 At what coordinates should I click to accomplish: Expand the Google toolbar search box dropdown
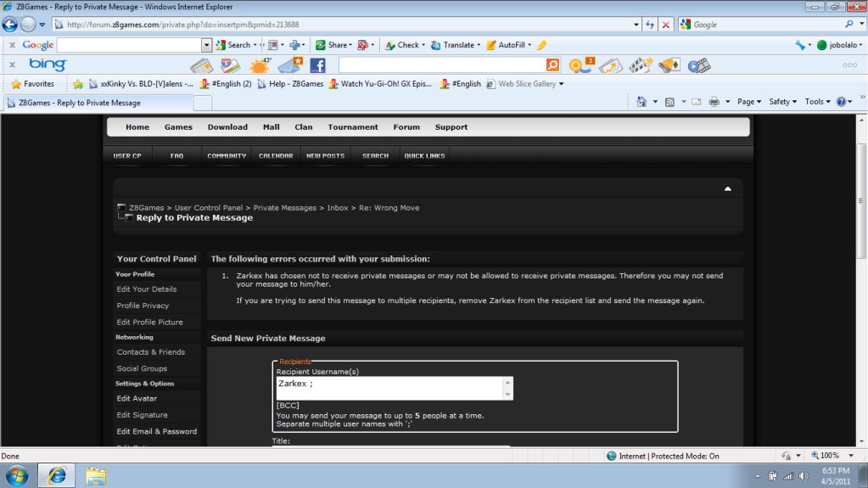[206, 45]
